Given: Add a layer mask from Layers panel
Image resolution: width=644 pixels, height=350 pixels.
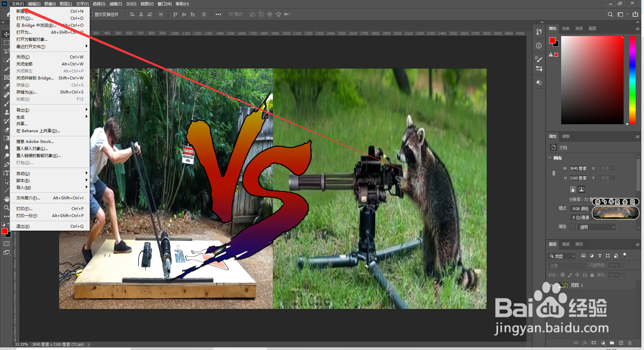Looking at the screenshot, I should (594, 343).
